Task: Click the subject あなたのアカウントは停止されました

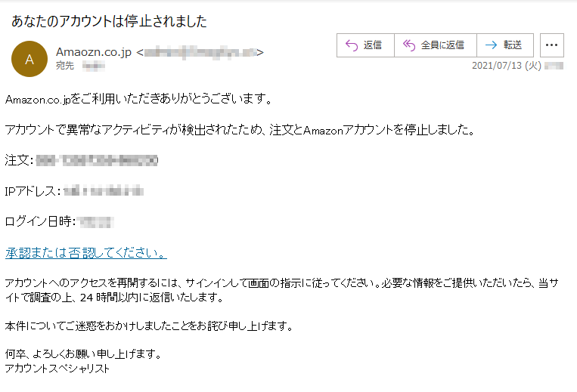Action: [110, 21]
